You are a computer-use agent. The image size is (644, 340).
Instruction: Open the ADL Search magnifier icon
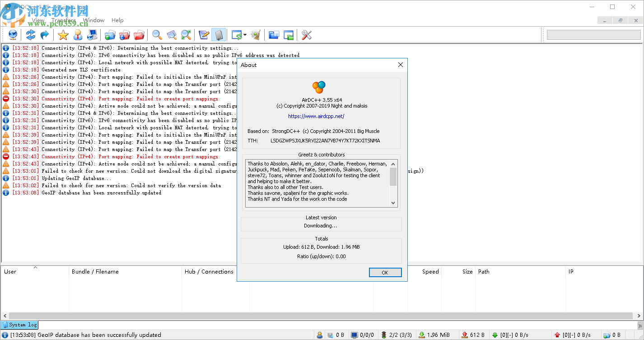point(172,35)
